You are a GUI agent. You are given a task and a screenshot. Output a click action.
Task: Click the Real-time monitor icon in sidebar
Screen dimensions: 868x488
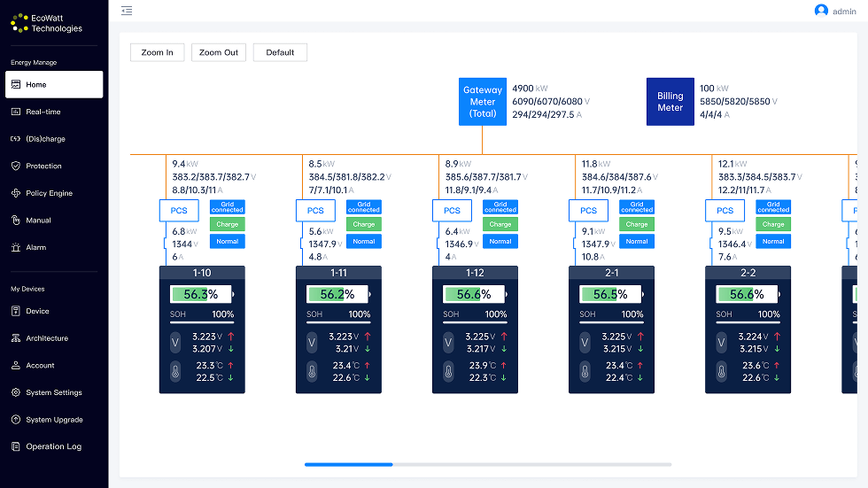click(x=16, y=112)
